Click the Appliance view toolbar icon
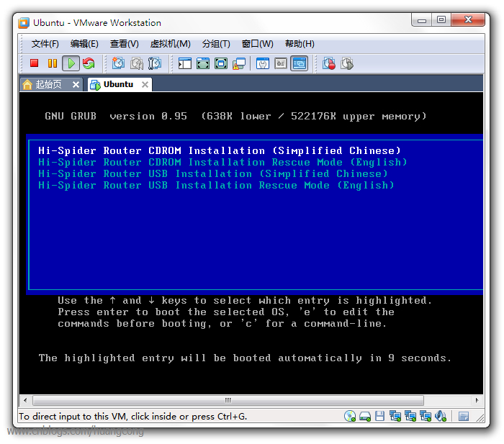504x444 pixels. [x=281, y=63]
